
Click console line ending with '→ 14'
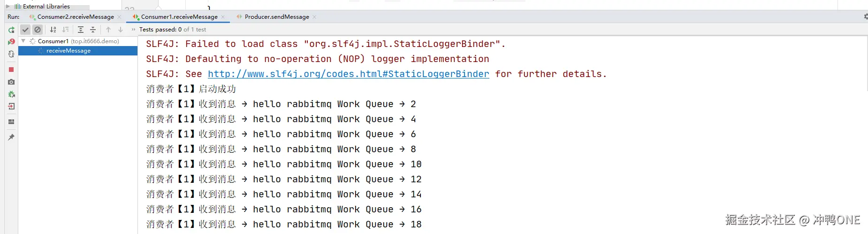pos(284,195)
